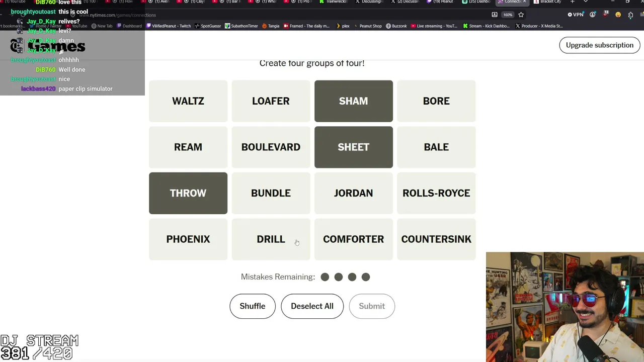Click the red extension icon with badge
The width and height of the screenshot is (644, 362).
tap(606, 15)
